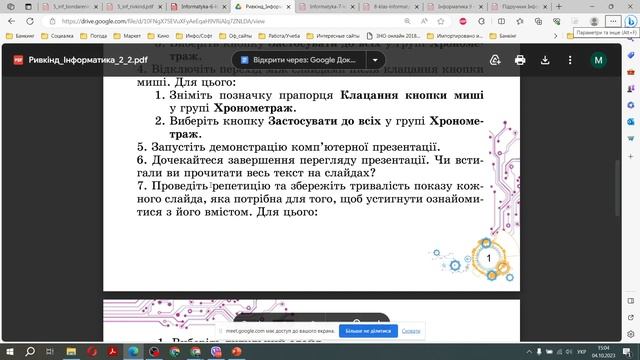Toggle the split screen icon in the toolbar

(x=501, y=21)
